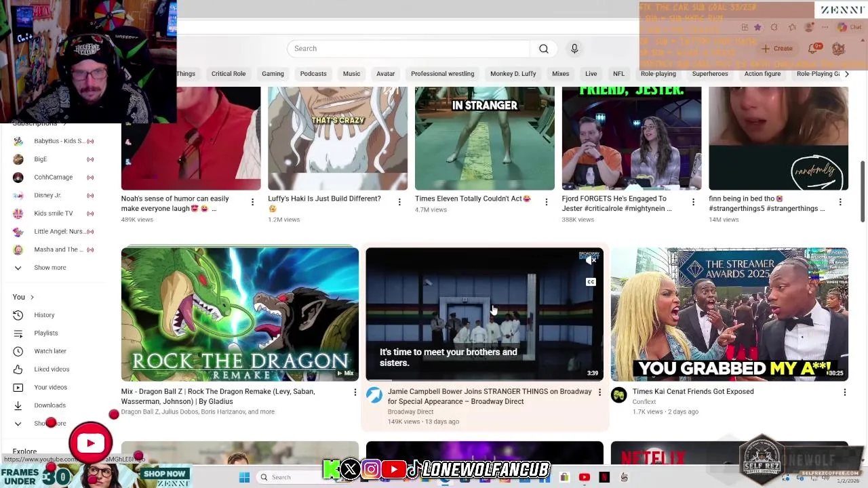Image resolution: width=868 pixels, height=488 pixels.
Task: Open Liked videos in the sidebar
Action: point(53,369)
